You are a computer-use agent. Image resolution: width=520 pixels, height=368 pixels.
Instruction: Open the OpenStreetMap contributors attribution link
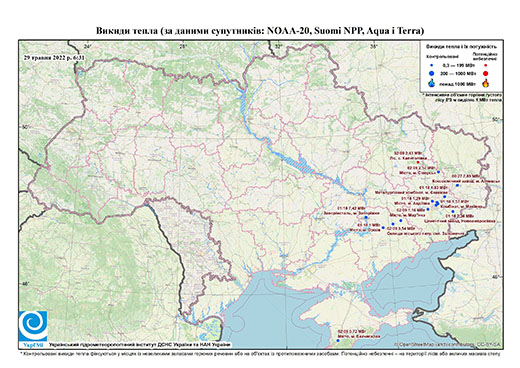(x=447, y=344)
